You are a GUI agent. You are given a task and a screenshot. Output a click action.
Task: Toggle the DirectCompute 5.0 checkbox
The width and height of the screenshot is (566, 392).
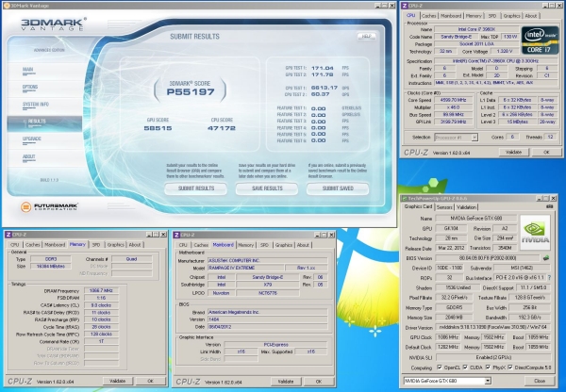point(510,367)
